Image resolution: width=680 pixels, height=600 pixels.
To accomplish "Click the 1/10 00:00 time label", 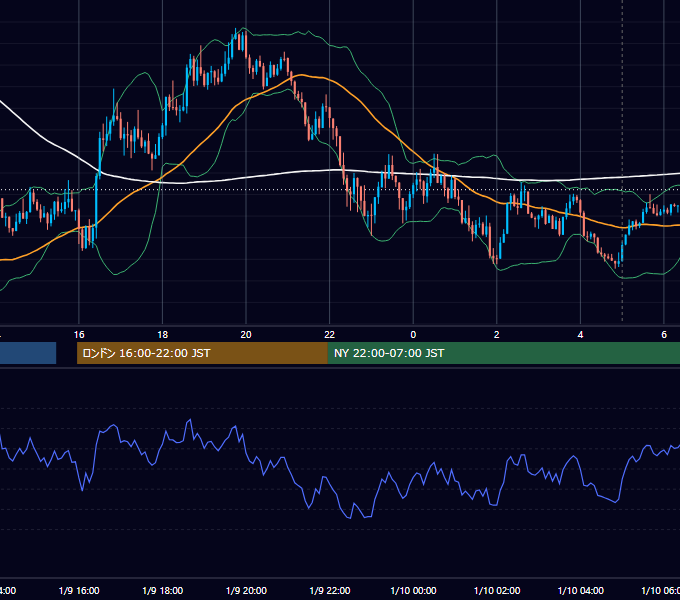I will click(413, 590).
